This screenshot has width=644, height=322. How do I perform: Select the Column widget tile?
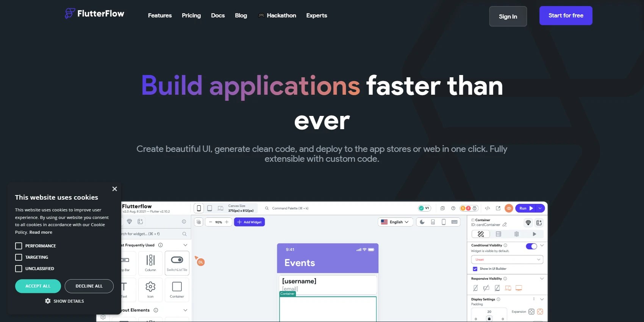tap(150, 263)
